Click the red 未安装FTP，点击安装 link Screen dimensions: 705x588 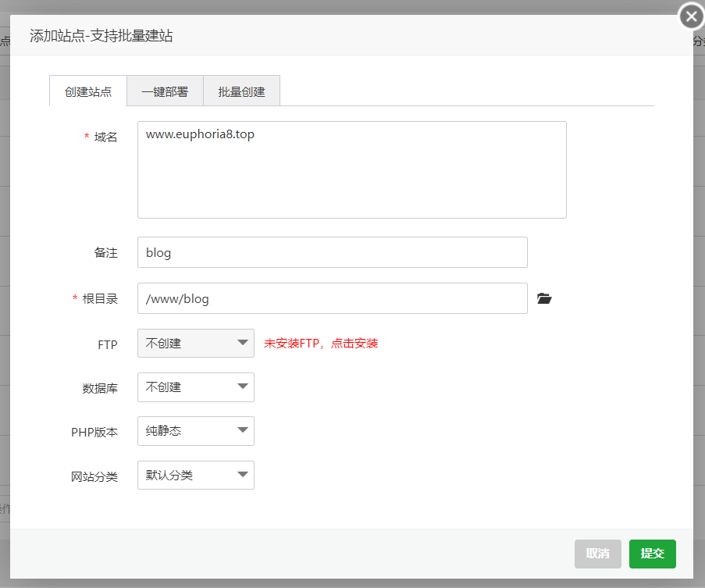coord(321,344)
